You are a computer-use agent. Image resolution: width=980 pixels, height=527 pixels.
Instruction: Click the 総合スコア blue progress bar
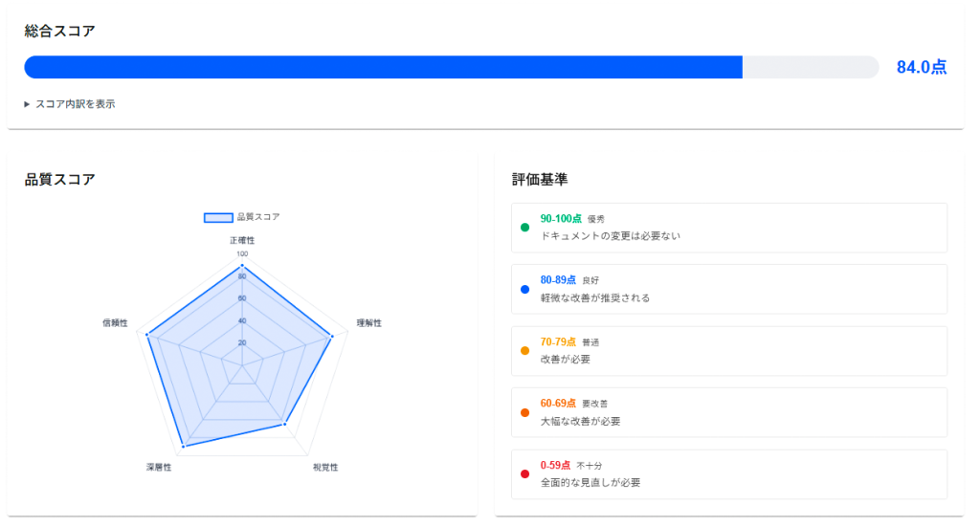pos(383,67)
